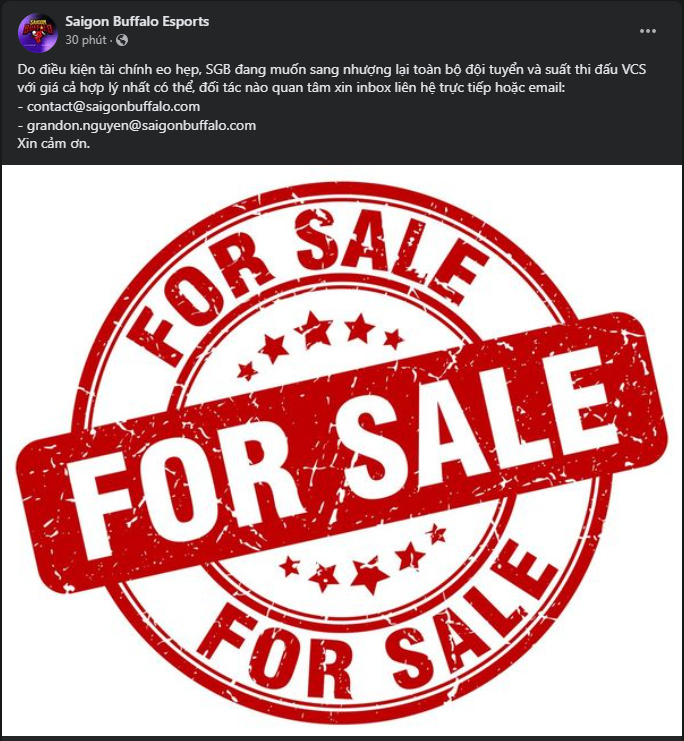Click the "Xin cảm ơn." closing line
This screenshot has width=684, height=741.
53,144
